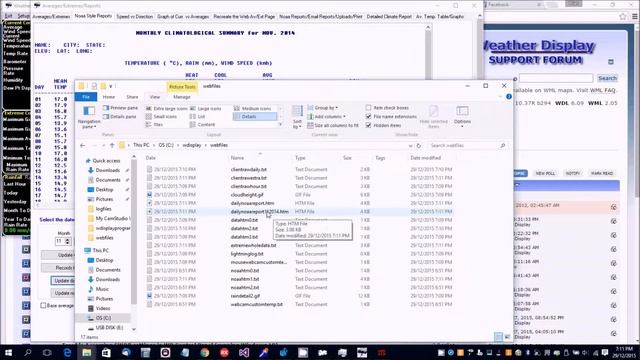Select logfiles folder in Quick access
Viewport: 640px width, 360px height.
103,209
